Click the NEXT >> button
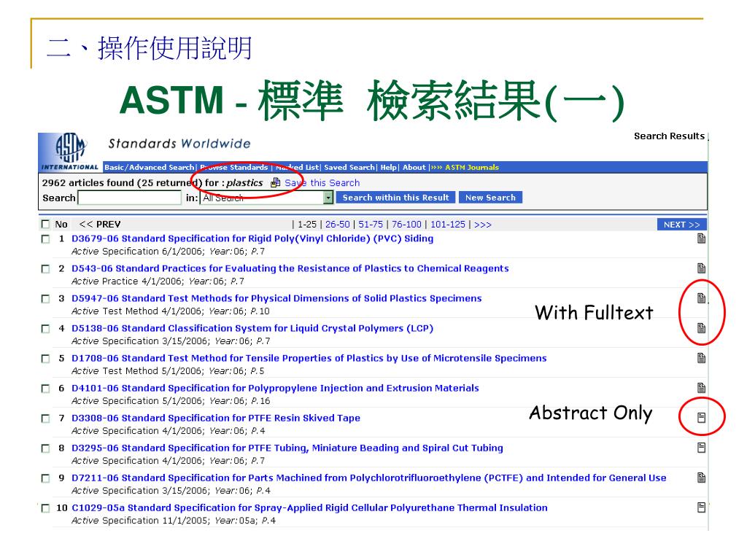This screenshot has height=560, width=747. [681, 225]
